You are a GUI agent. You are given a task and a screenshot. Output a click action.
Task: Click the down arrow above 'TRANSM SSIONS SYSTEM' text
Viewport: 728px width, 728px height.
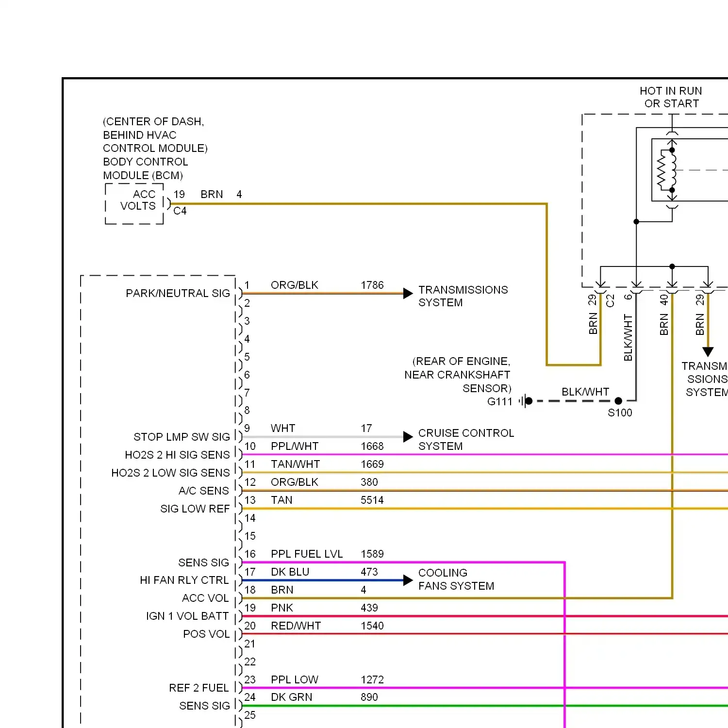[x=708, y=352]
